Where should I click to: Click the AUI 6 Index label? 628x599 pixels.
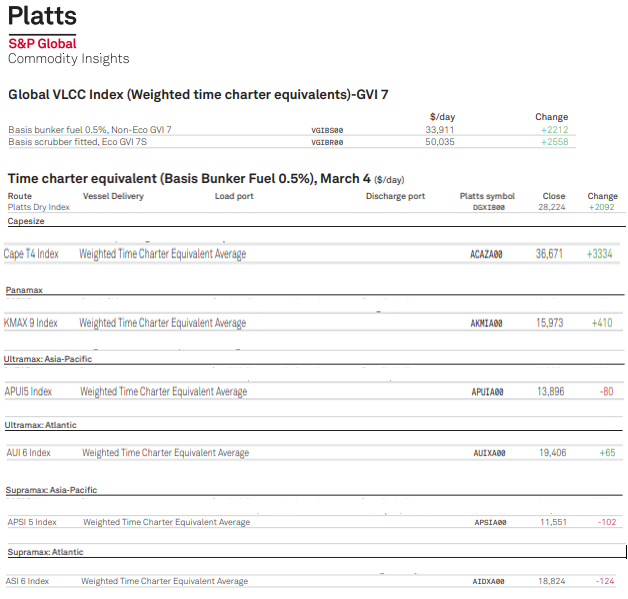[28, 453]
